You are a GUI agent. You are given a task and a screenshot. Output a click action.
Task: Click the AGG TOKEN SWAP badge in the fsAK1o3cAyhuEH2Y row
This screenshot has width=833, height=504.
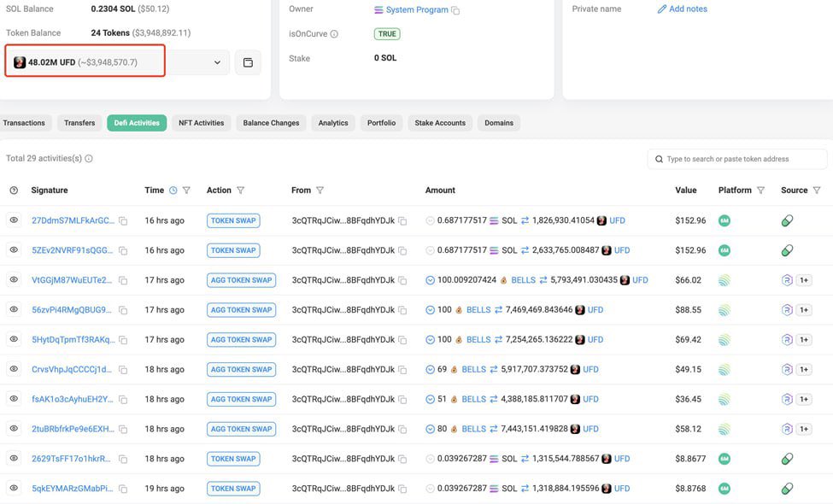[x=241, y=399]
